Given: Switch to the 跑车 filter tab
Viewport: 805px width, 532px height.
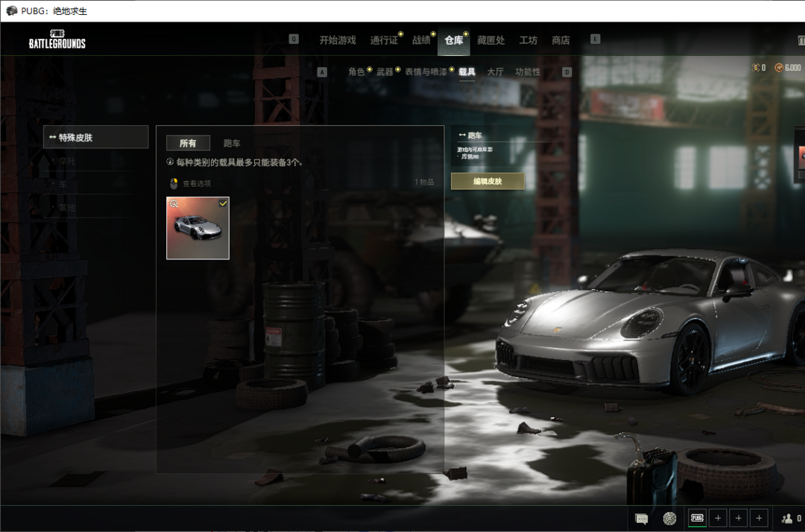Looking at the screenshot, I should (x=232, y=143).
